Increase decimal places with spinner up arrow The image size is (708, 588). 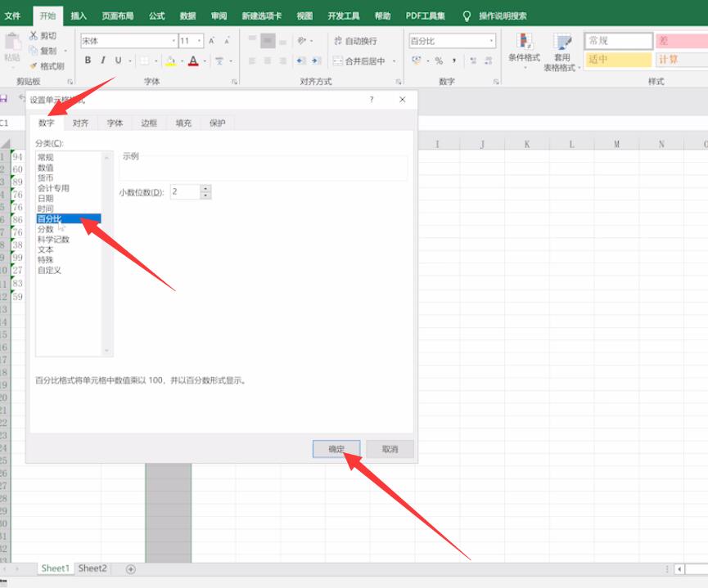pyautogui.click(x=206, y=188)
